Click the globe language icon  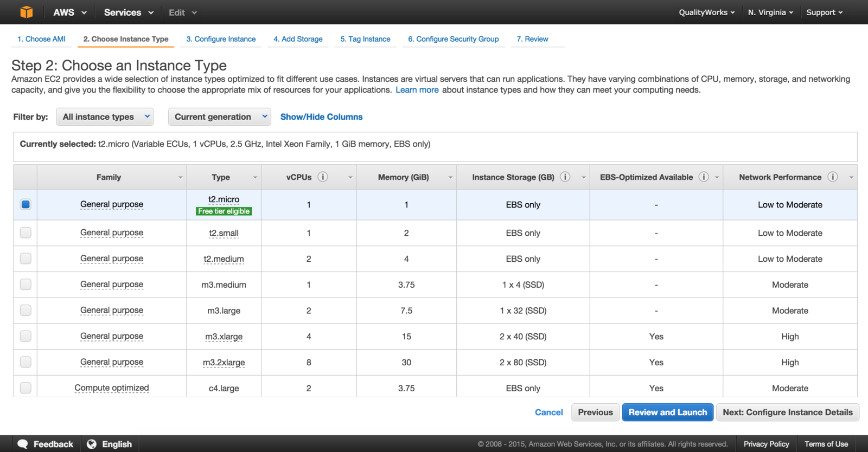coord(92,444)
